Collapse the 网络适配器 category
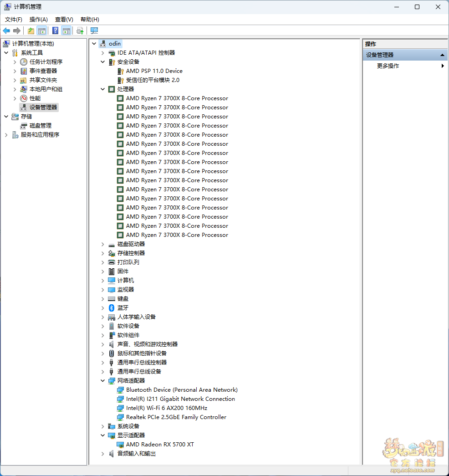449x476 pixels. coord(102,381)
